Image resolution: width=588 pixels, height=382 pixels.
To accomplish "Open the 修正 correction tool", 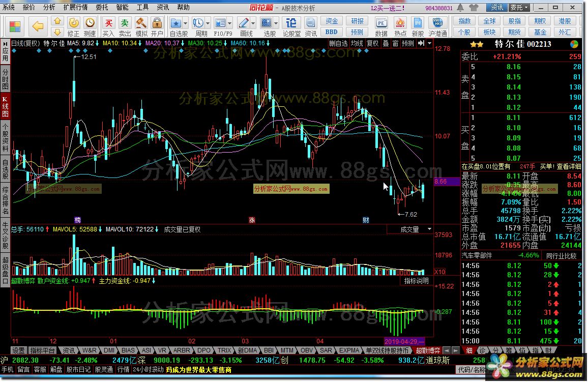I will (73, 27).
